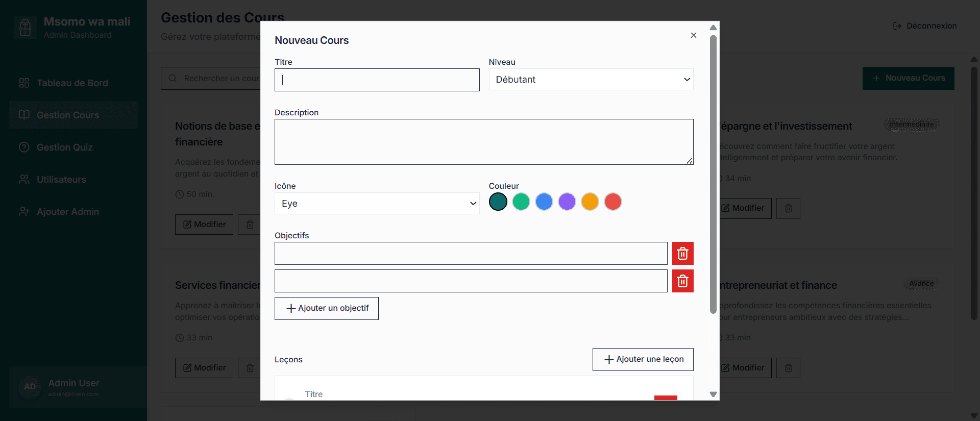Delete the second objective with trash icon
The height and width of the screenshot is (421, 980).
[x=683, y=281]
